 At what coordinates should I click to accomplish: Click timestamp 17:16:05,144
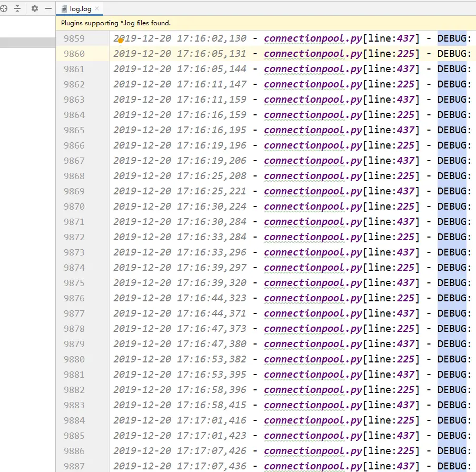[212, 69]
